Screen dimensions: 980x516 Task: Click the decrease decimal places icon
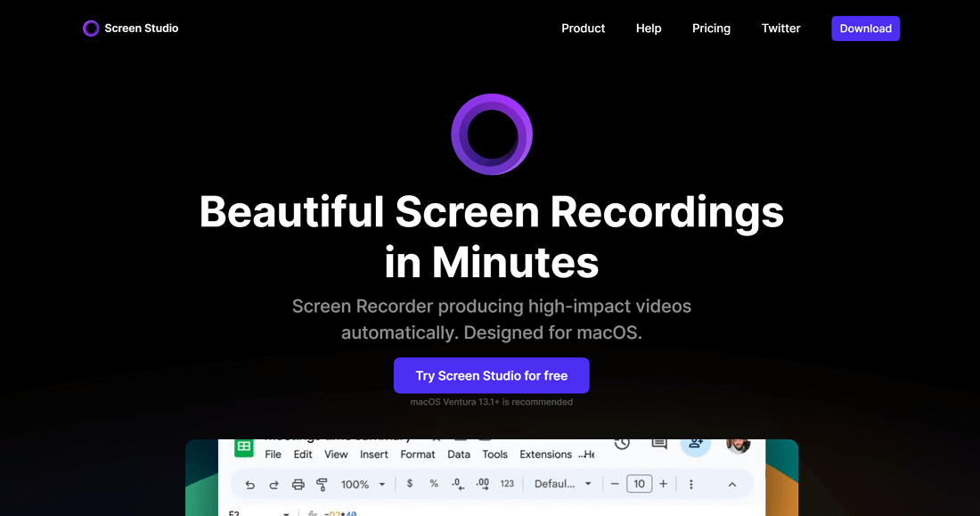pos(458,484)
